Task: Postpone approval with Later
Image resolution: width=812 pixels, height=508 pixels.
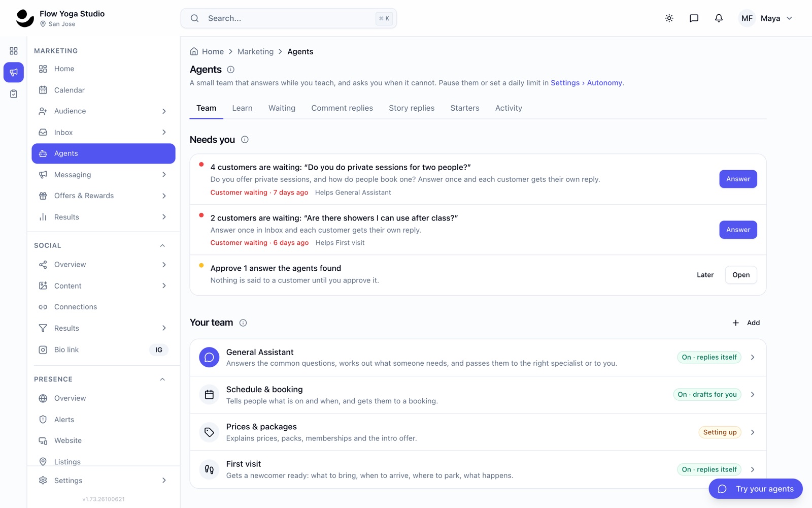Action: tap(705, 275)
